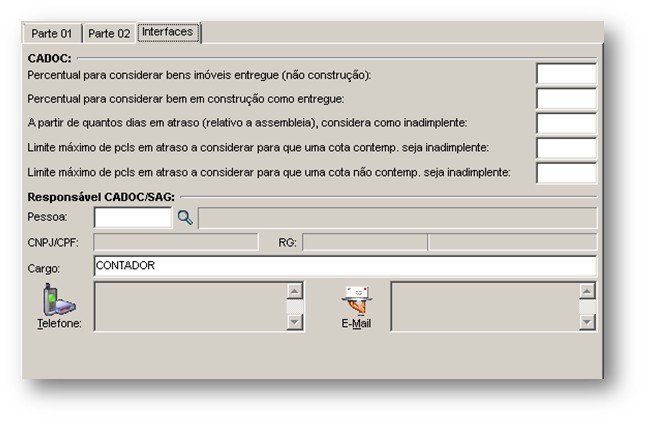Click the cota contemp. limite máximo field
This screenshot has width=646, height=421.
(x=566, y=148)
